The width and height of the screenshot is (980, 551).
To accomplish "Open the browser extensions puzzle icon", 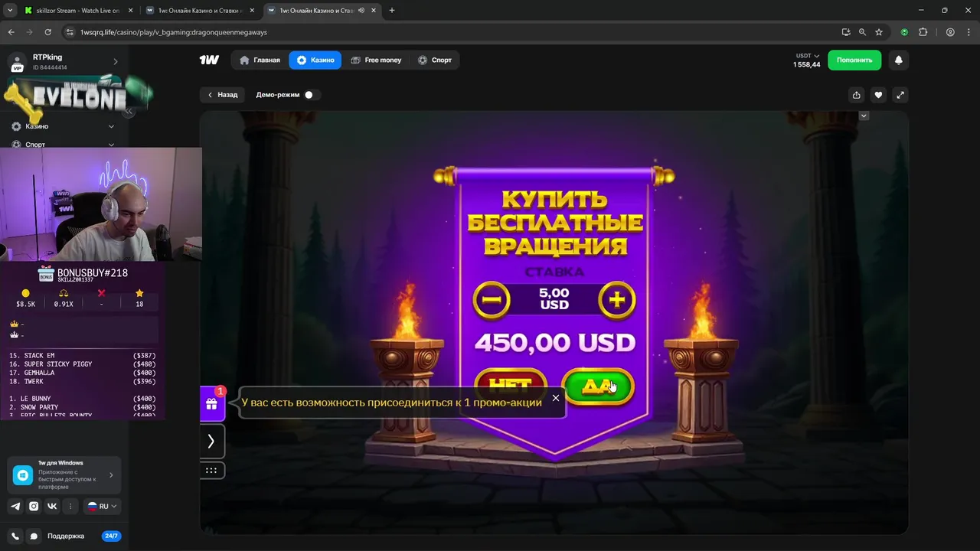I will (x=923, y=32).
